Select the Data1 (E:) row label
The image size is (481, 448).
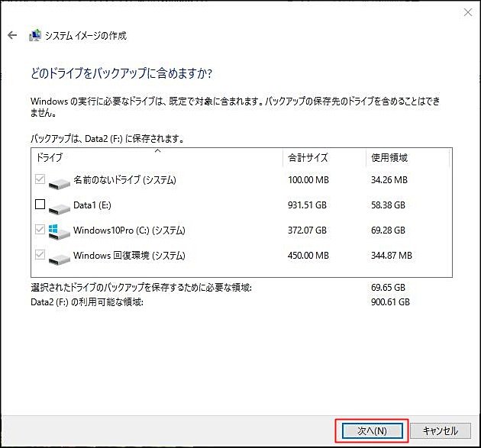coord(92,205)
